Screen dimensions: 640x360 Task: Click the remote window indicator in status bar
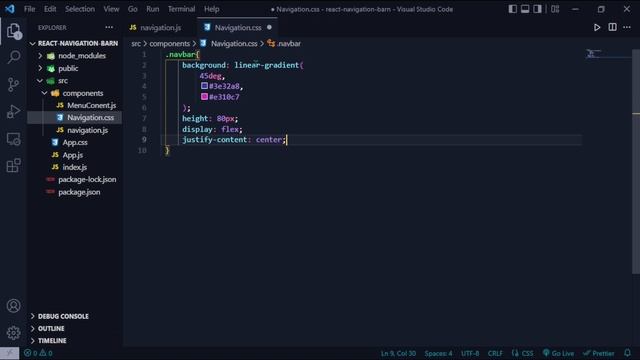(x=9, y=353)
